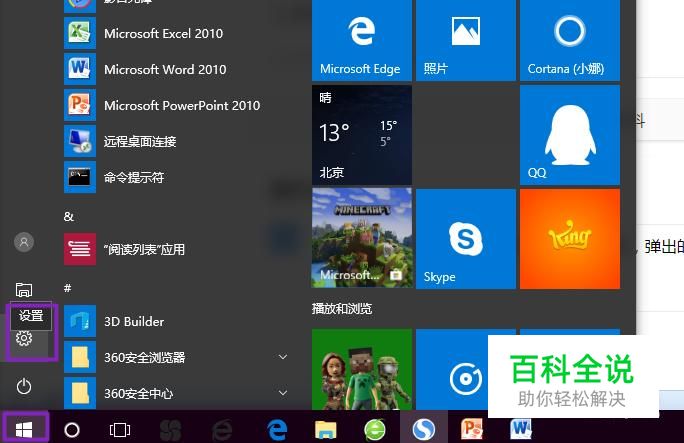Image resolution: width=684 pixels, height=443 pixels.
Task: Open File Explorer from Start sidebar
Action: 24,290
